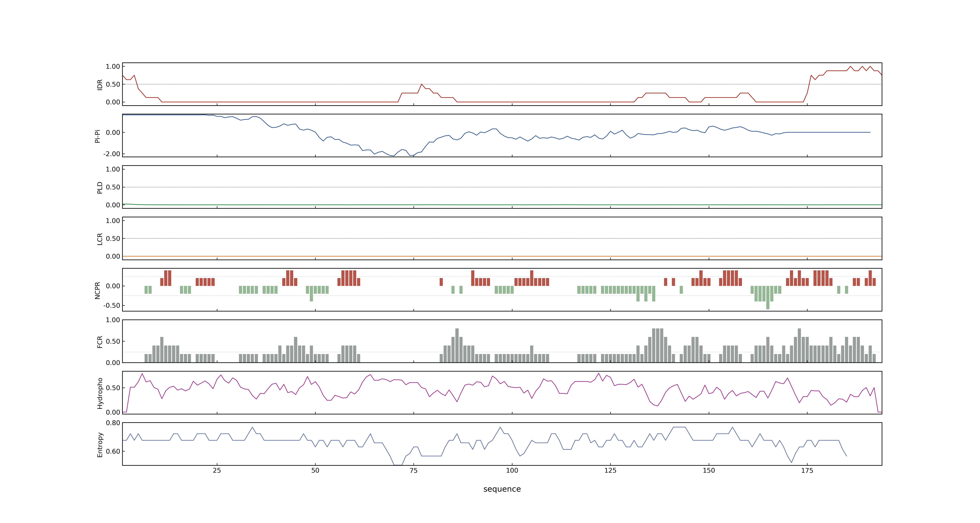Click the lowest NCPR green bar near 165
Screen dimensions: 980x523
coord(768,298)
